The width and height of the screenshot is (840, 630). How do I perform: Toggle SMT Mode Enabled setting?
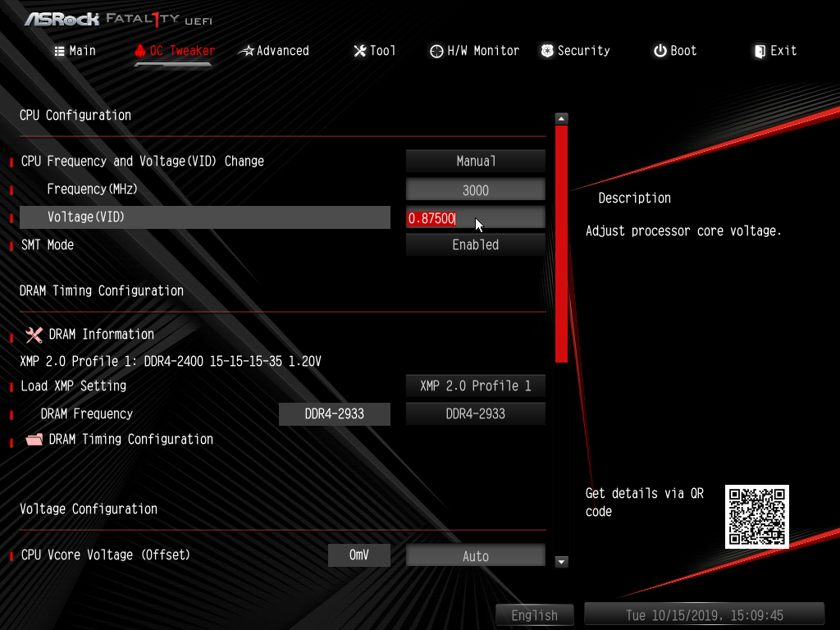click(x=475, y=244)
